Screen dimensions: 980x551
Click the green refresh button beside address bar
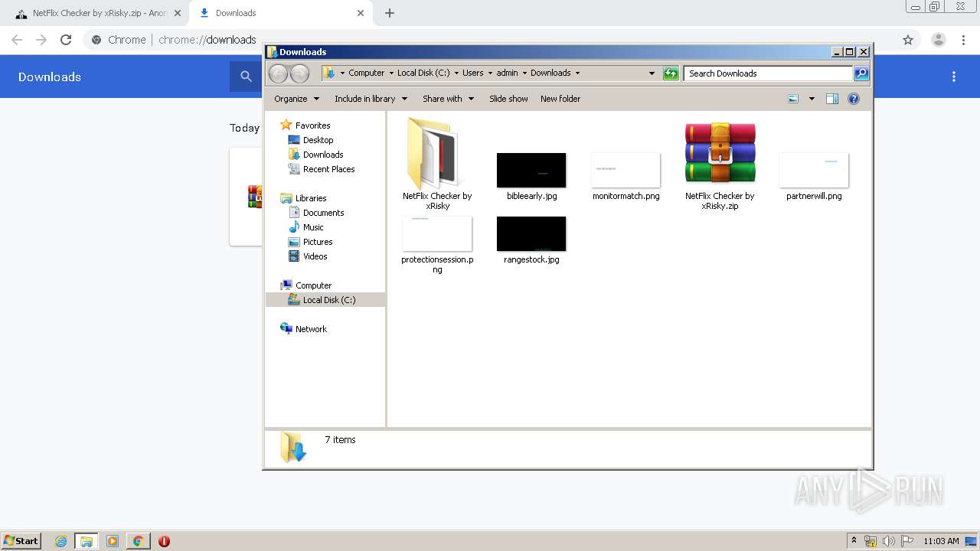tap(671, 73)
